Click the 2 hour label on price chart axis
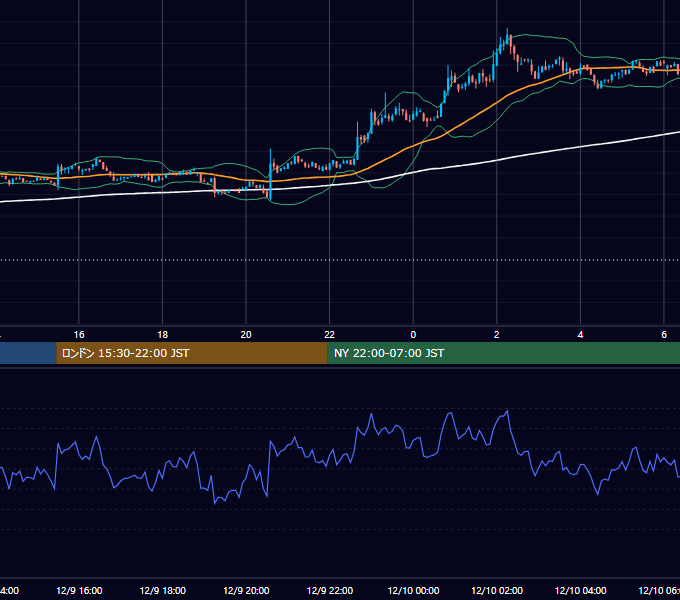Image resolution: width=680 pixels, height=600 pixels. click(497, 335)
